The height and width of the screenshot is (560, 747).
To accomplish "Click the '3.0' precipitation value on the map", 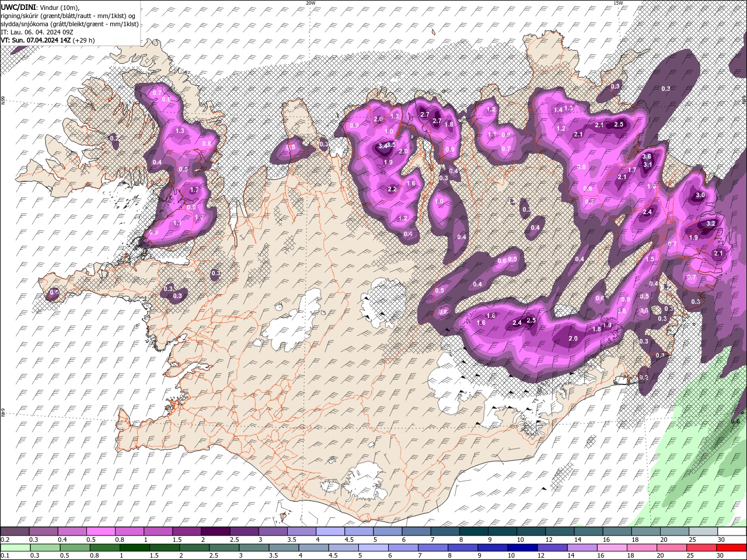I will (x=701, y=195).
